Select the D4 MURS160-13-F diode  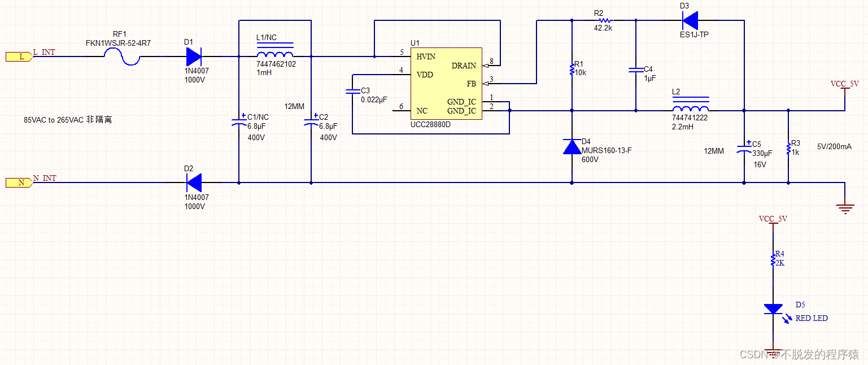point(572,147)
